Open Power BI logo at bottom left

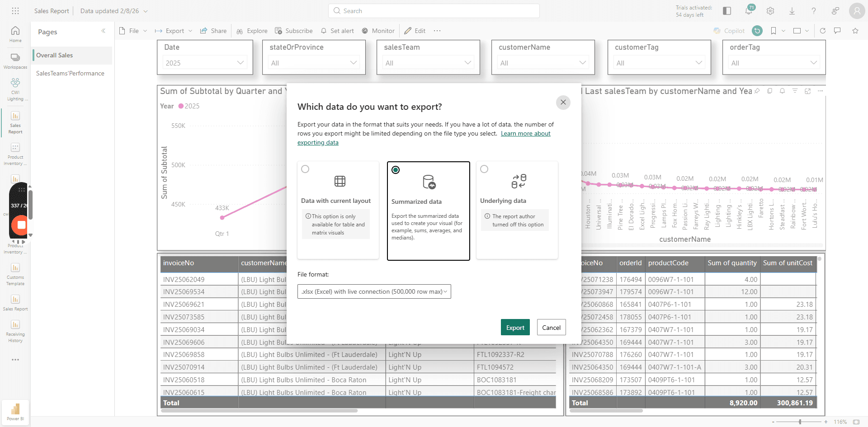point(15,412)
